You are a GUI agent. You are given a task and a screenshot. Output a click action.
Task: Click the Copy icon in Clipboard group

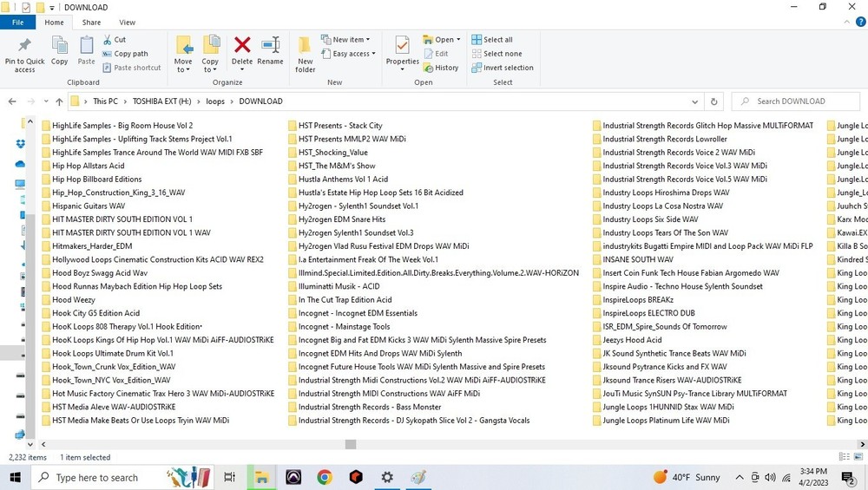(x=59, y=45)
